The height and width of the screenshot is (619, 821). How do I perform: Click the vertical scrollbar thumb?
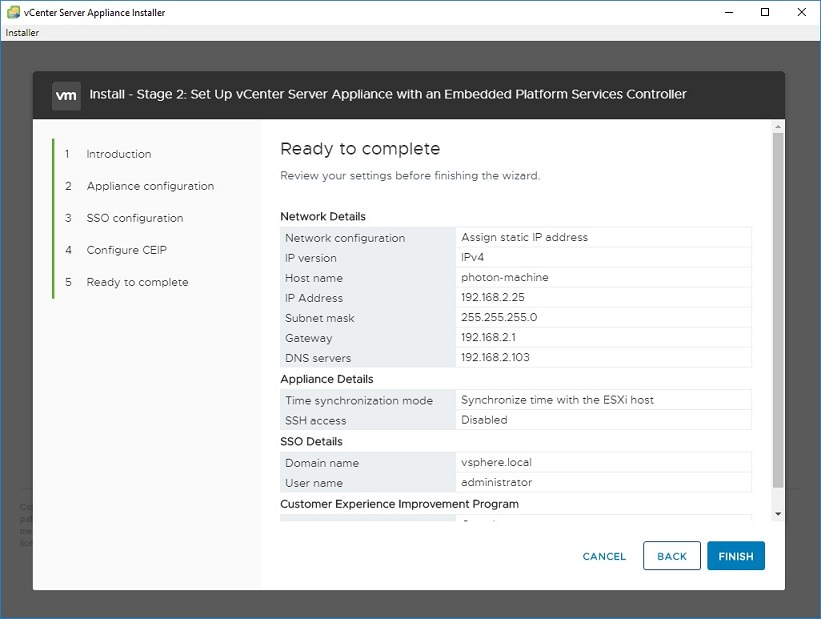click(778, 310)
